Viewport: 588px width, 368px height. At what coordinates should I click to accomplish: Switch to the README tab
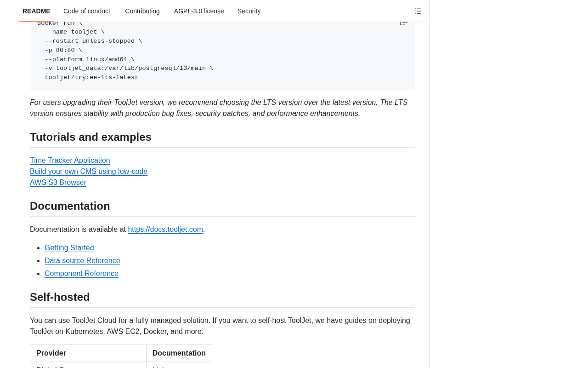36,11
